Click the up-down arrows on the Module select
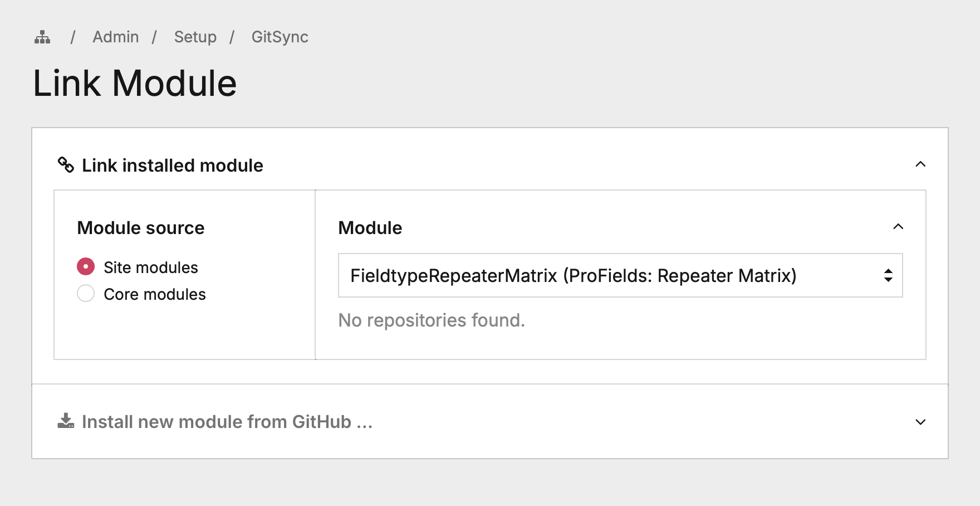This screenshot has width=980, height=506. click(888, 275)
